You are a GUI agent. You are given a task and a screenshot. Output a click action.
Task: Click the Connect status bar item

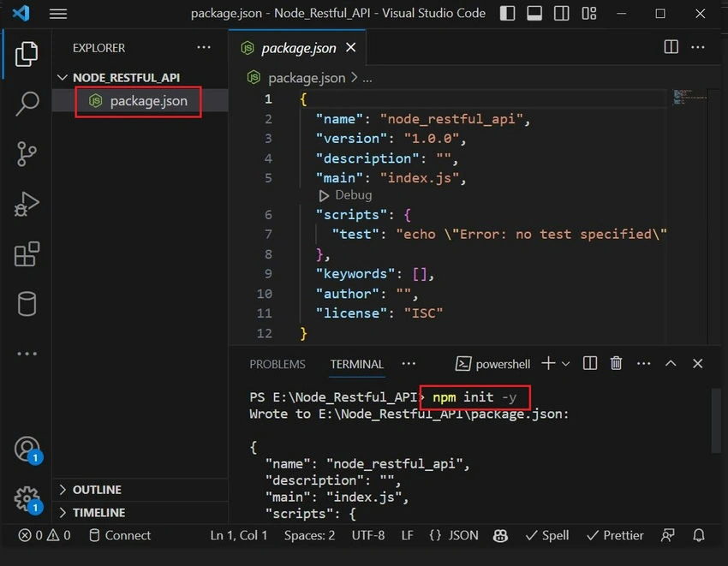(120, 535)
